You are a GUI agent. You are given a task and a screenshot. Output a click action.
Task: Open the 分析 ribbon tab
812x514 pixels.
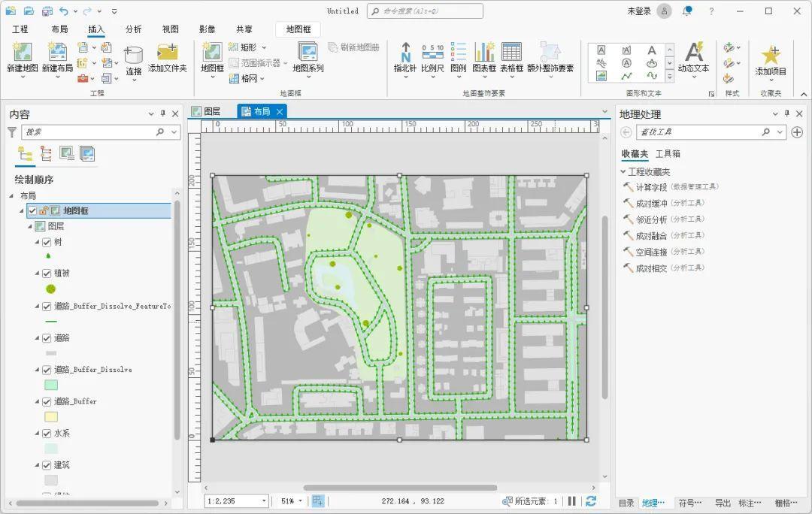click(133, 29)
